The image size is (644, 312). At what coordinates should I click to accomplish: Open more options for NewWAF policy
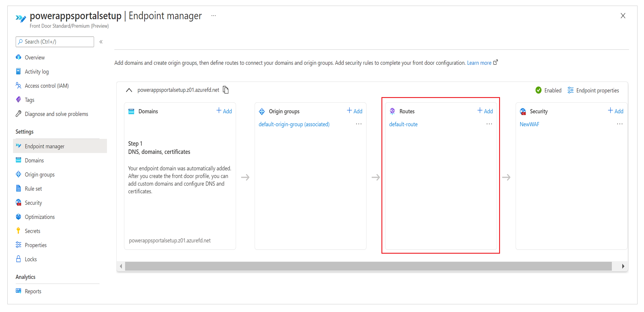pos(619,124)
